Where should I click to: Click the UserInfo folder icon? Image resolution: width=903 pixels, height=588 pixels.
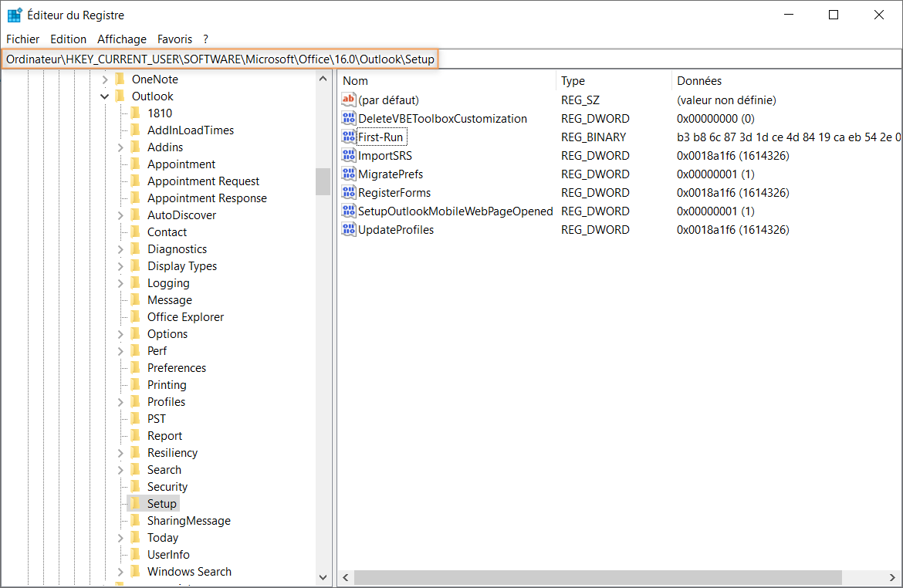coord(135,554)
